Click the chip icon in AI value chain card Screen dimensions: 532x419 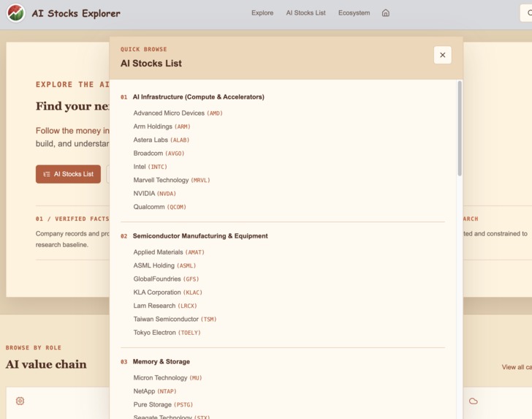[20, 401]
